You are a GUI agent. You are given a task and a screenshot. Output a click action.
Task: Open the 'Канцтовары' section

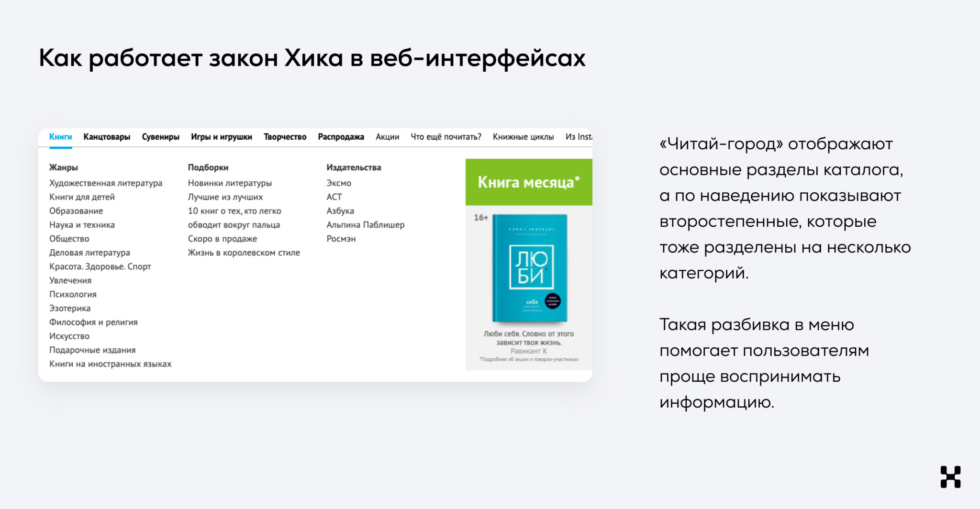[x=107, y=136]
